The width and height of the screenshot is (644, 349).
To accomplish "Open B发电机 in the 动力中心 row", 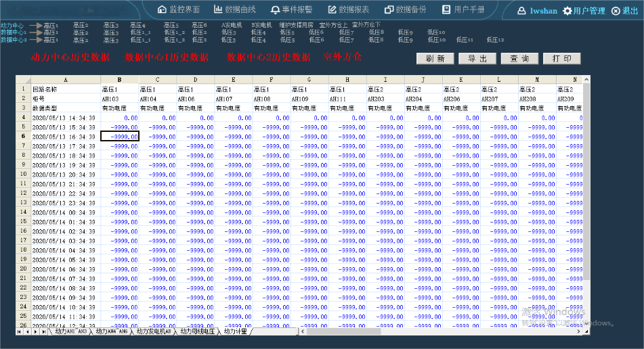I will [x=261, y=26].
